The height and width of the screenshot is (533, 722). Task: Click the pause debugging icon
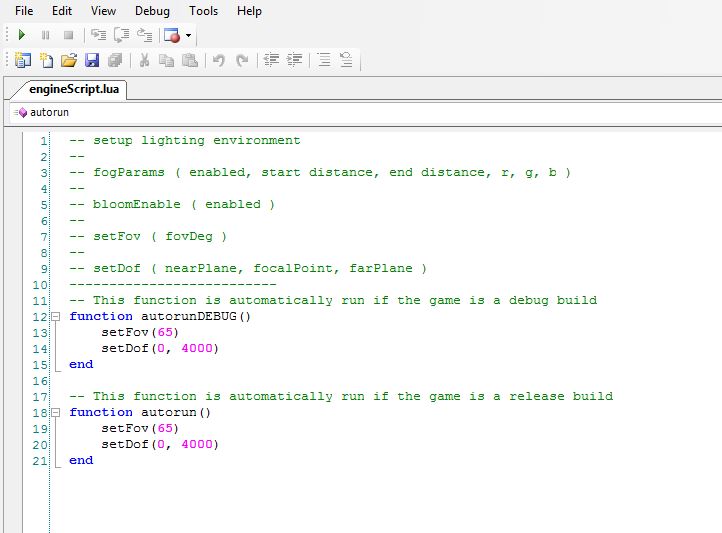45,35
